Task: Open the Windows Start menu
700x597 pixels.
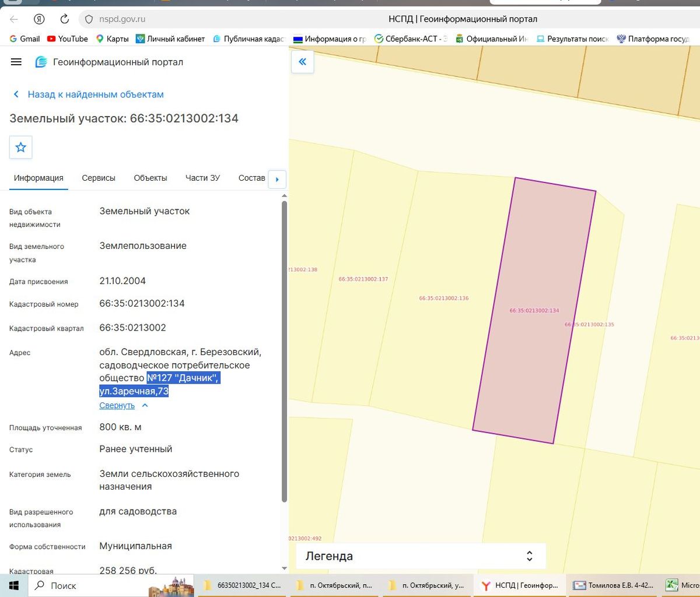Action: (x=14, y=585)
